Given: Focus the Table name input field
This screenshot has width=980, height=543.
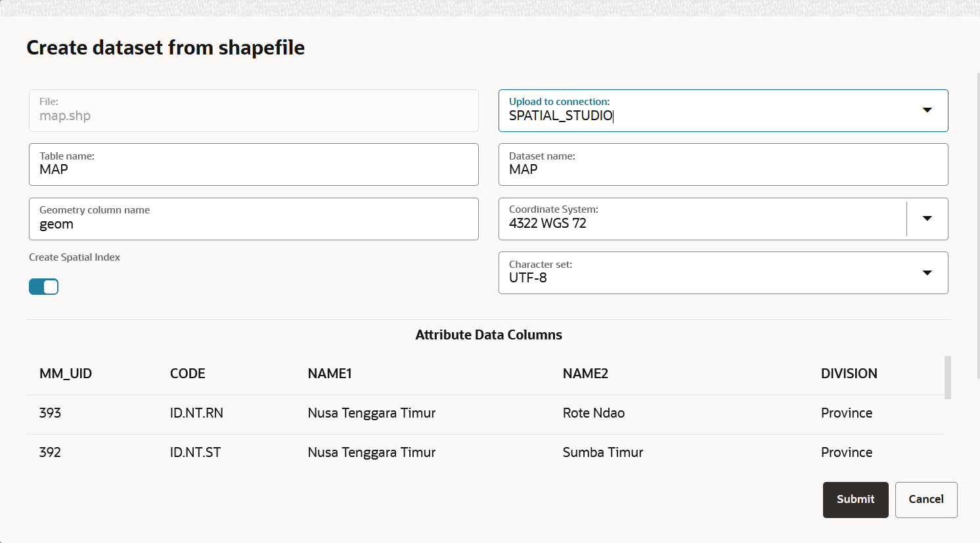Looking at the screenshot, I should (x=254, y=164).
